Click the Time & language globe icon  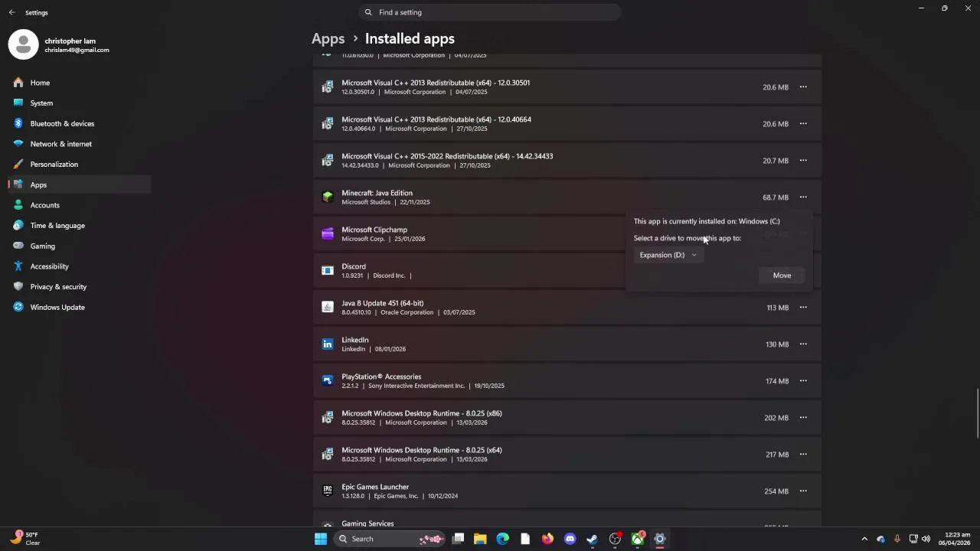(x=18, y=225)
